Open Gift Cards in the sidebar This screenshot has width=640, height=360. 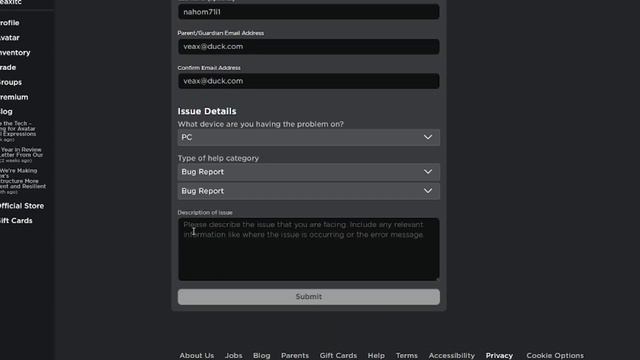click(16, 221)
